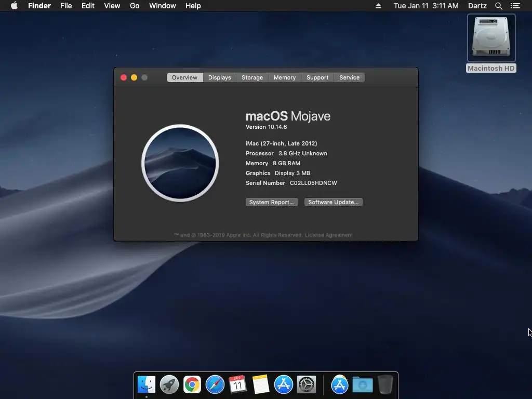
Task: Switch to the Service tab
Action: click(x=350, y=77)
